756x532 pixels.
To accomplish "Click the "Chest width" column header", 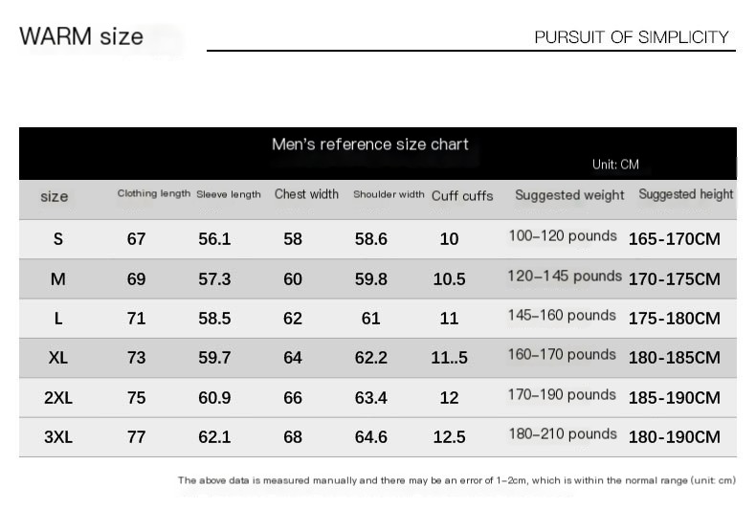I will 306,194.
